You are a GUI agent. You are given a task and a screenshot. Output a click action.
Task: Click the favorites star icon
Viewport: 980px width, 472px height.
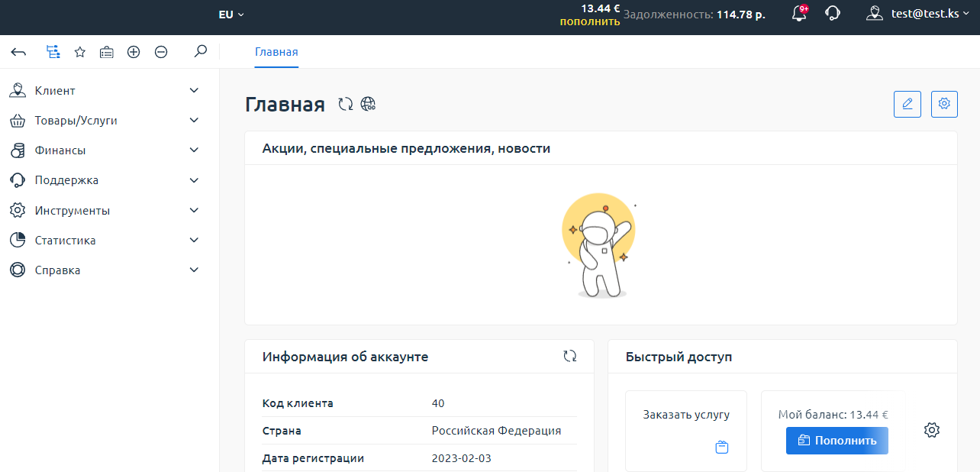click(80, 52)
